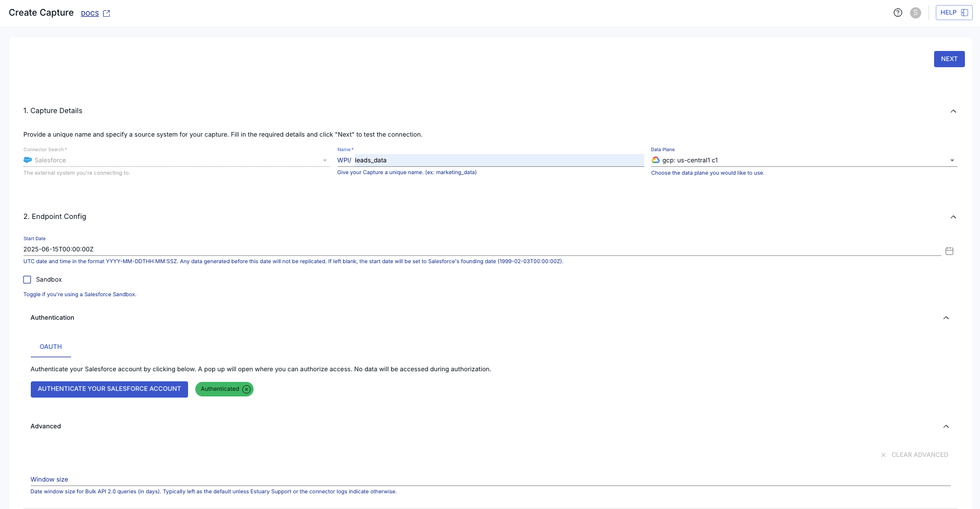This screenshot has height=509, width=980.
Task: Click the 'WPI/' name prefix text
Action: 344,160
